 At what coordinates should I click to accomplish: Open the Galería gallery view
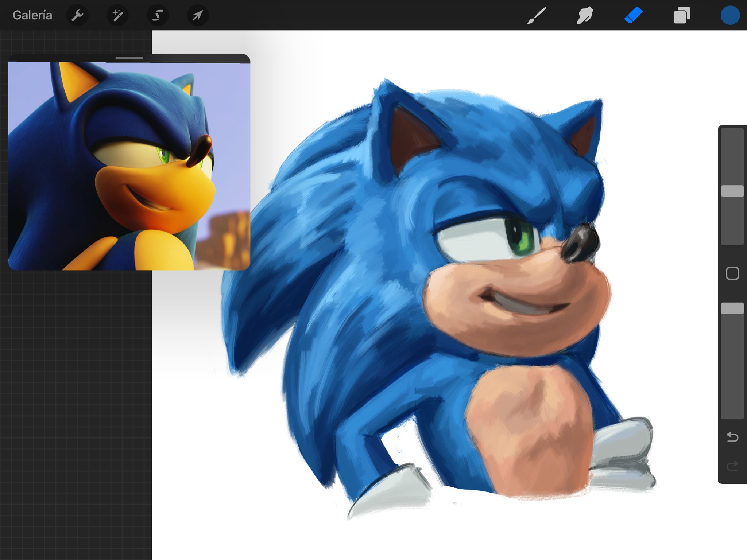(x=32, y=15)
